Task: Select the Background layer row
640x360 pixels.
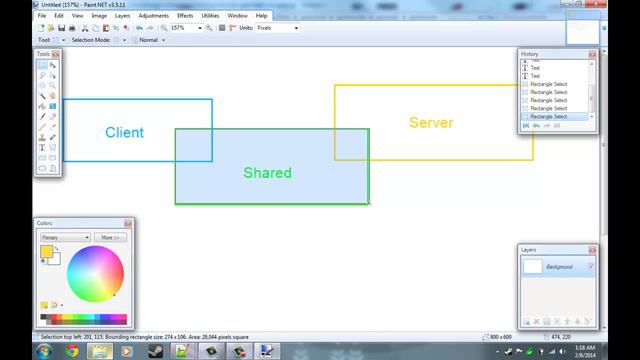Action: tap(558, 267)
